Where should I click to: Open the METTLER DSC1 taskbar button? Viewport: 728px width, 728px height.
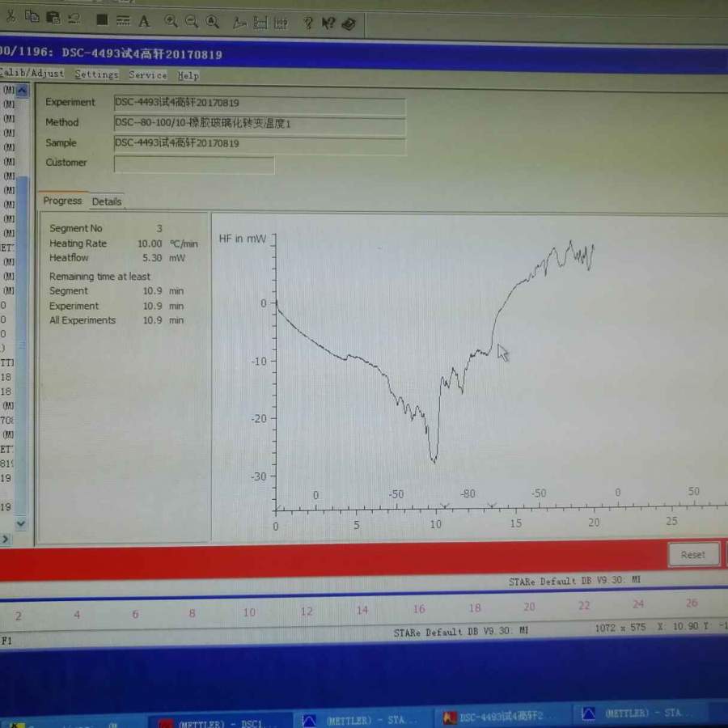pyautogui.click(x=220, y=722)
